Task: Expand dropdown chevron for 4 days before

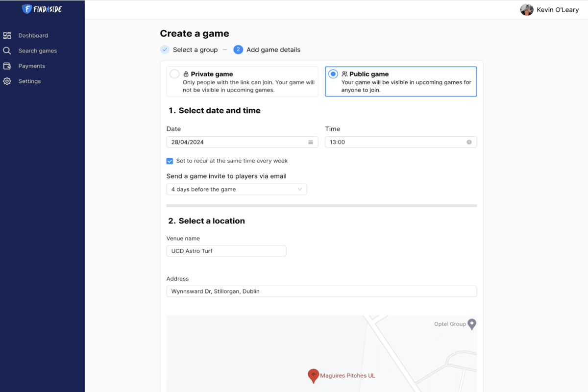Action: (300, 189)
